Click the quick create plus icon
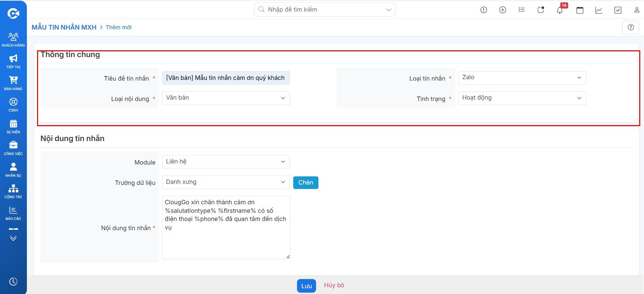The width and height of the screenshot is (644, 294). click(x=502, y=10)
